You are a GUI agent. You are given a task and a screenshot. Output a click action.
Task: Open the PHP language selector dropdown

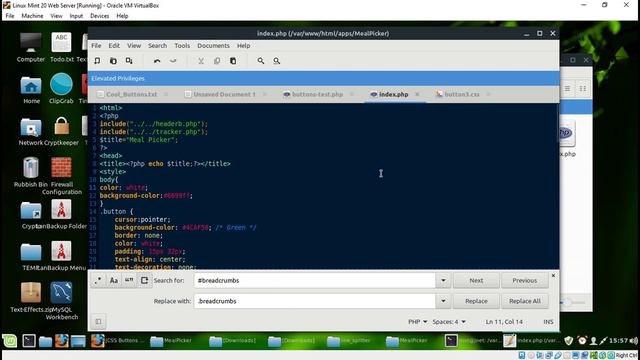click(418, 322)
